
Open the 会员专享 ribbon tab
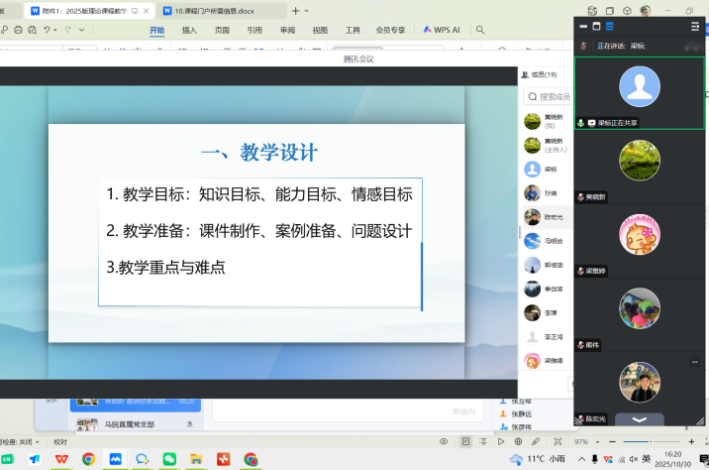[390, 30]
